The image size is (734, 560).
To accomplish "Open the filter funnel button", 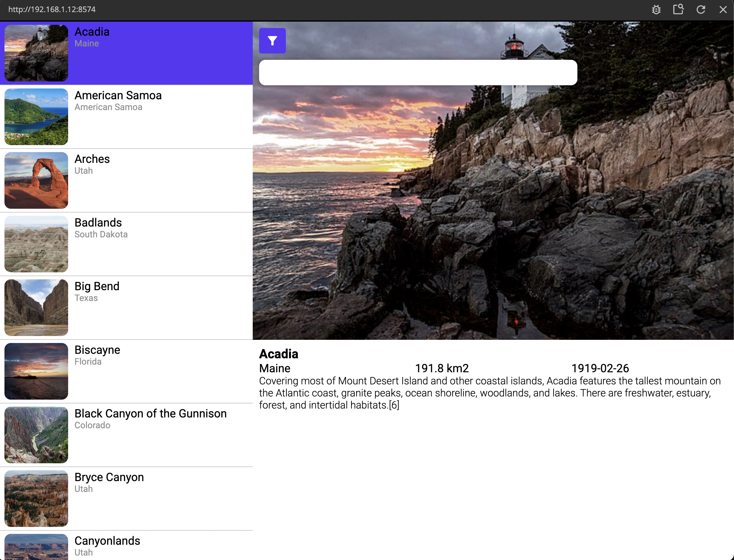I will pos(272,41).
